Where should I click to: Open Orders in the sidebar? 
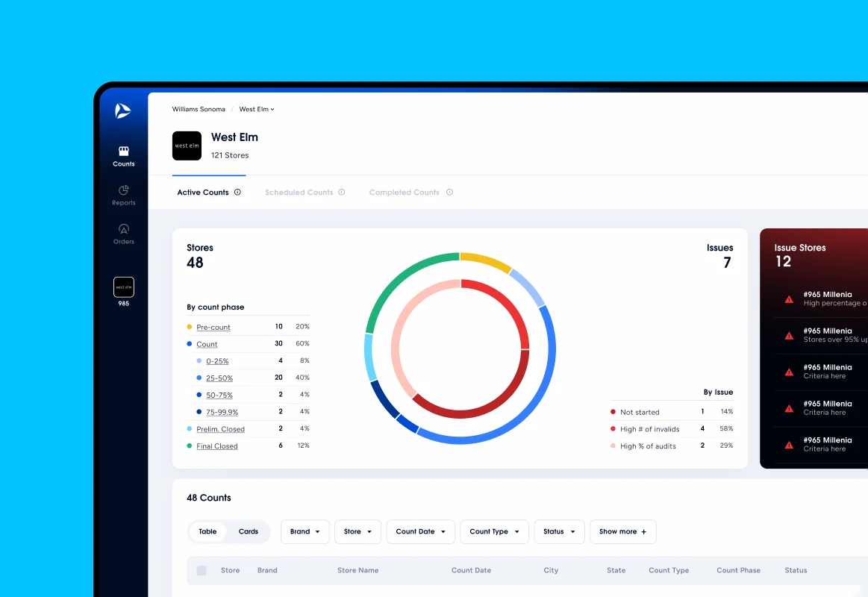pos(123,234)
